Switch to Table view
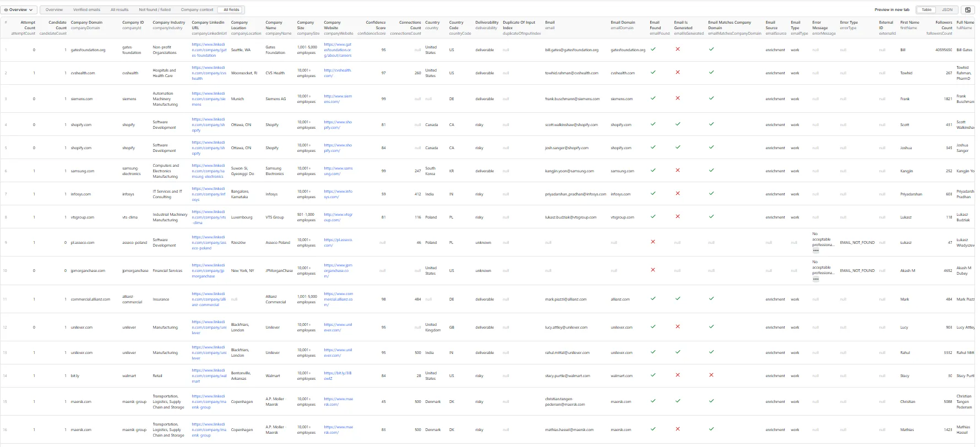The height and width of the screenshot is (447, 980). pyautogui.click(x=927, y=9)
